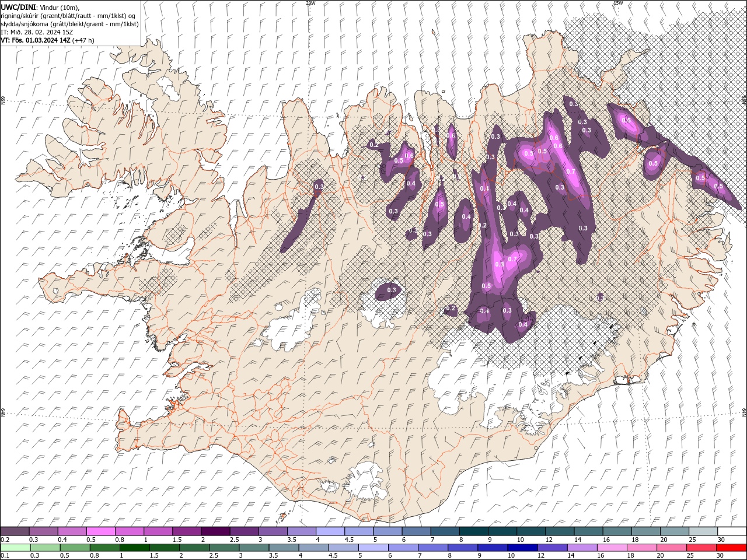Pick the darkest green swatch between 1 and 1.5
747x560 pixels.
point(134,548)
